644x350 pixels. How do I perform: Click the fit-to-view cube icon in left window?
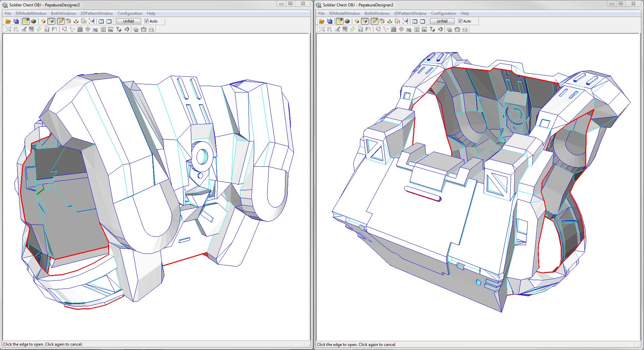pos(92,21)
